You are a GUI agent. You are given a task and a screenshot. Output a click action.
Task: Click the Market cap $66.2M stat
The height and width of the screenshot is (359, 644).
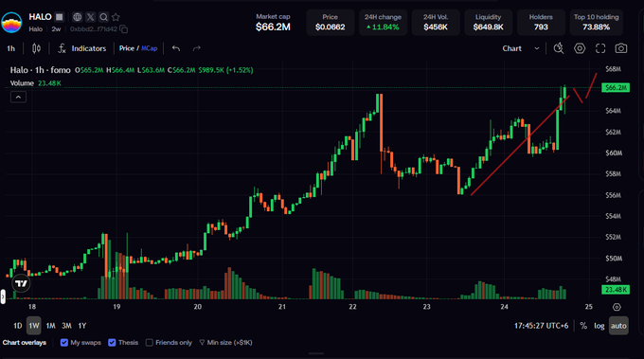tap(273, 22)
